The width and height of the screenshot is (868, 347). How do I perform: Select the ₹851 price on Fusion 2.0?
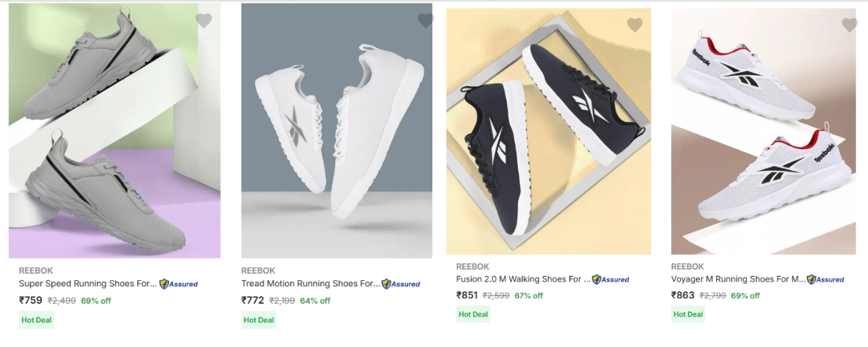[x=467, y=295]
